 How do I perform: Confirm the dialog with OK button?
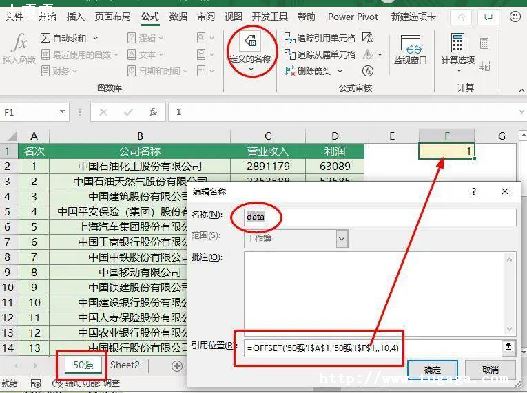(x=433, y=370)
